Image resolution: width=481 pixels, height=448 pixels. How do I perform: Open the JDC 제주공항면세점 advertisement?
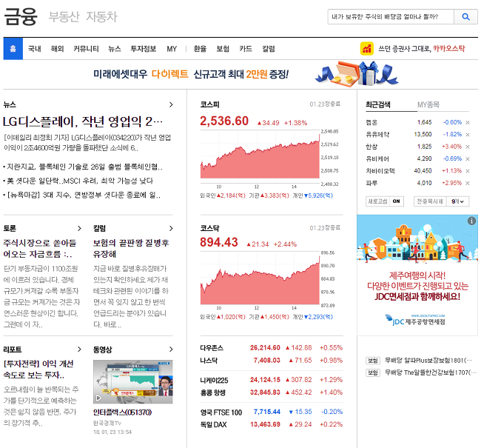click(417, 275)
